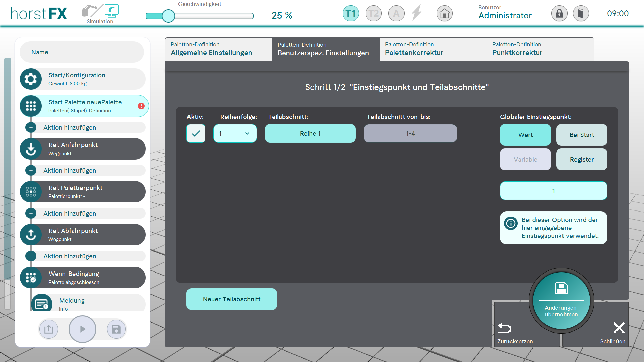Select Bei Start entry point option
This screenshot has height=362, width=644.
[x=582, y=135]
